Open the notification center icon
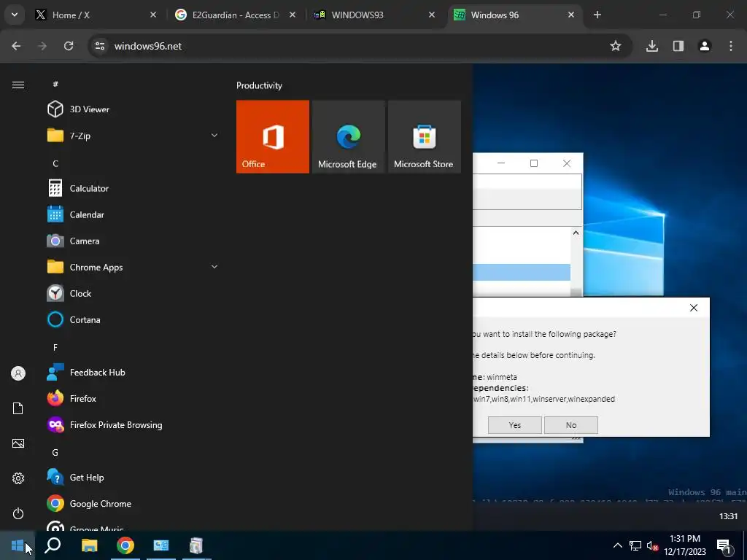Screen dimensions: 747x560 coord(724,546)
